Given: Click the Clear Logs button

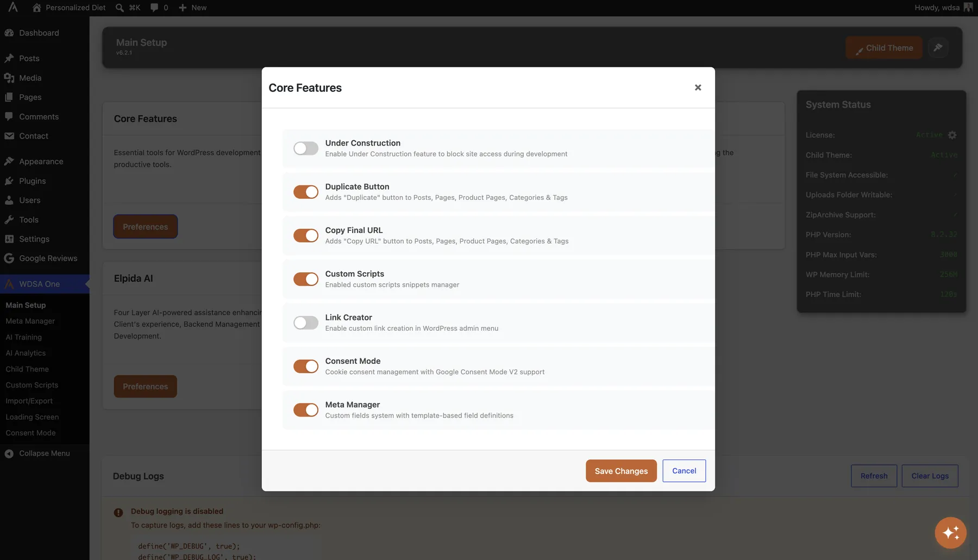Looking at the screenshot, I should (x=930, y=476).
